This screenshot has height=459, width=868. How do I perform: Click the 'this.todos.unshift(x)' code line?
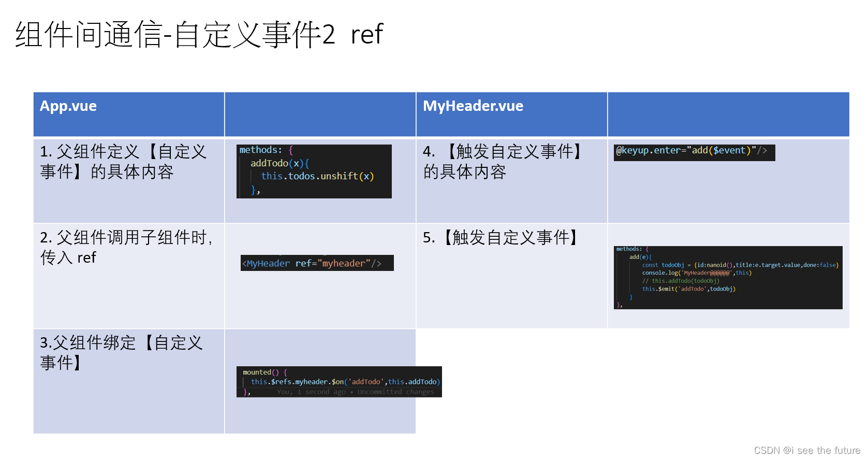pyautogui.click(x=317, y=176)
